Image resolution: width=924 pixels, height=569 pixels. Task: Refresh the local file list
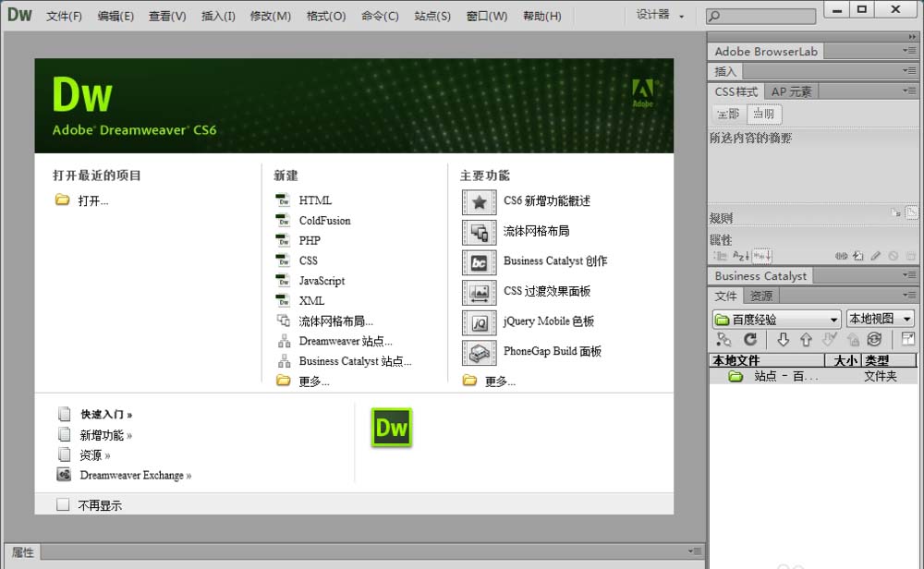[x=749, y=340]
